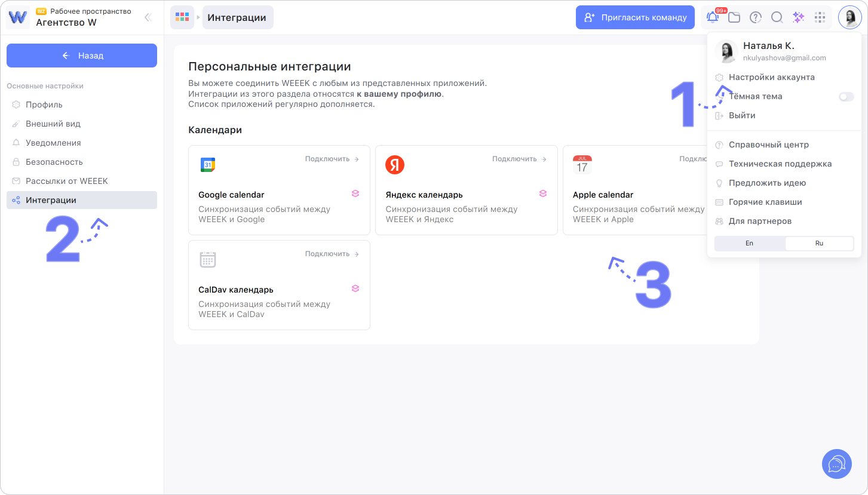Switch language to En
The image size is (868, 495).
point(749,244)
